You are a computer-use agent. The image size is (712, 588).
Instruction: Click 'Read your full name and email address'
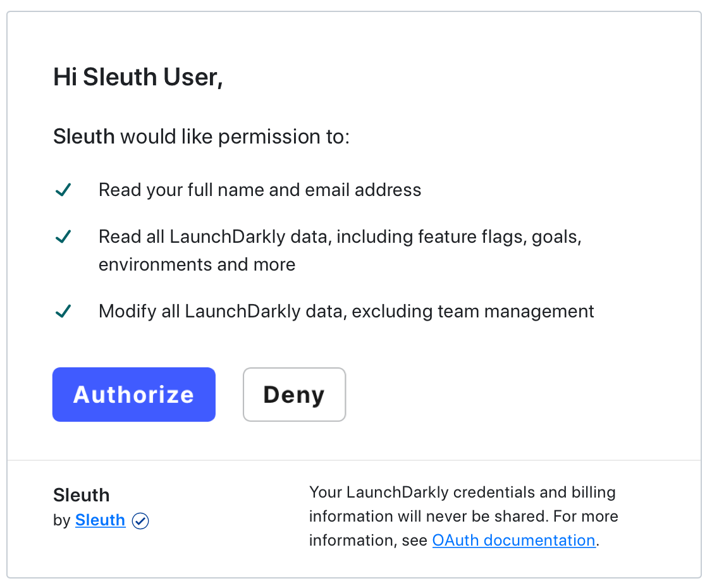(x=259, y=189)
